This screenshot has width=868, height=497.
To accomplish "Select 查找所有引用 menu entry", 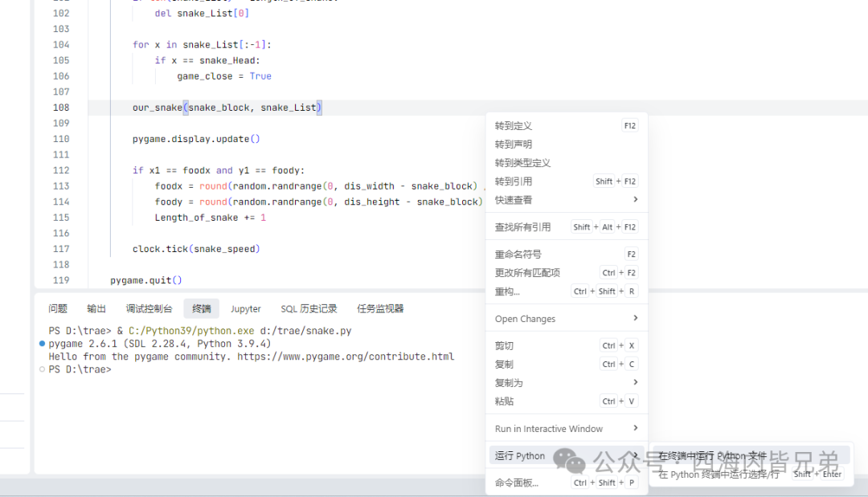I will (x=567, y=227).
